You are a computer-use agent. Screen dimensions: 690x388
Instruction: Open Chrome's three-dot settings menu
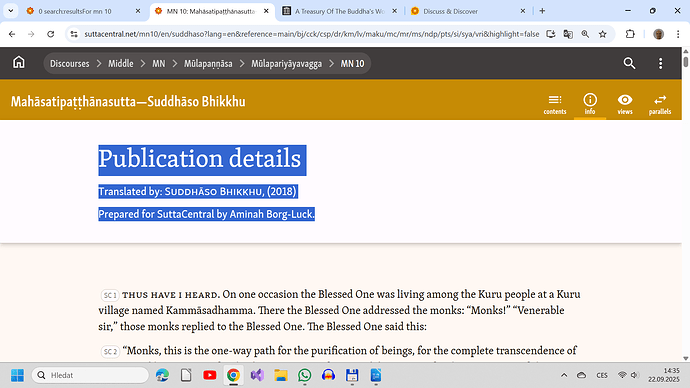(678, 34)
